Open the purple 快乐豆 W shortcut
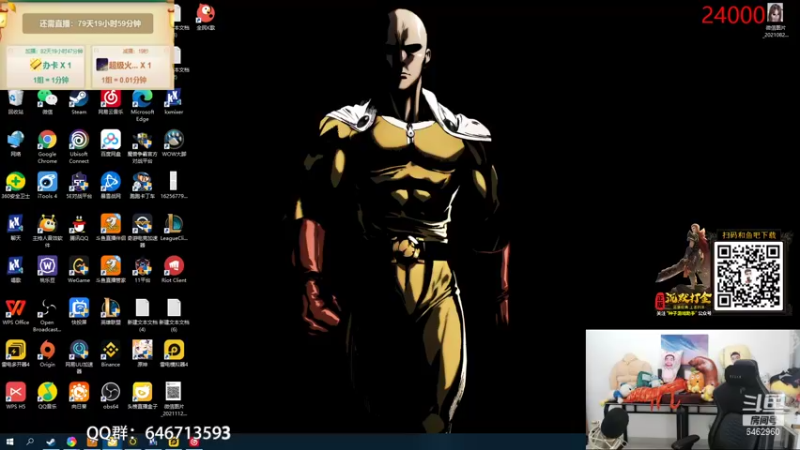800x450 pixels. click(x=47, y=269)
